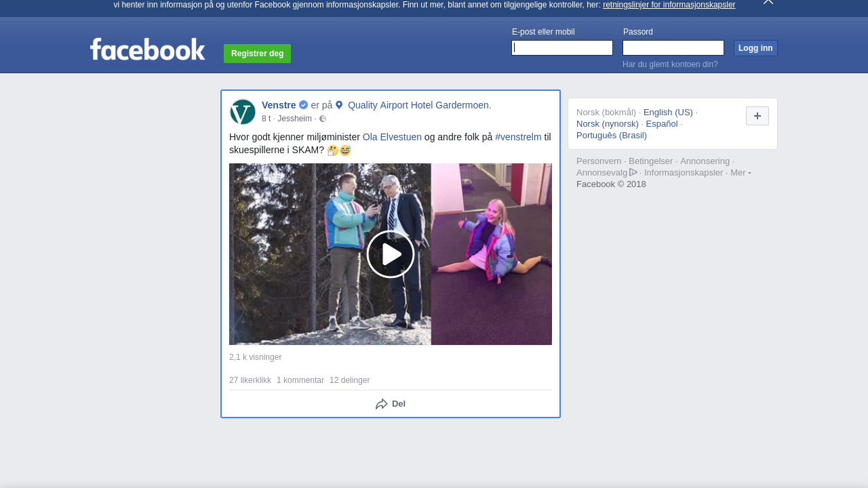The height and width of the screenshot is (488, 868).
Task: Click 'Facebook © 2018' copyright text
Action: pos(611,184)
